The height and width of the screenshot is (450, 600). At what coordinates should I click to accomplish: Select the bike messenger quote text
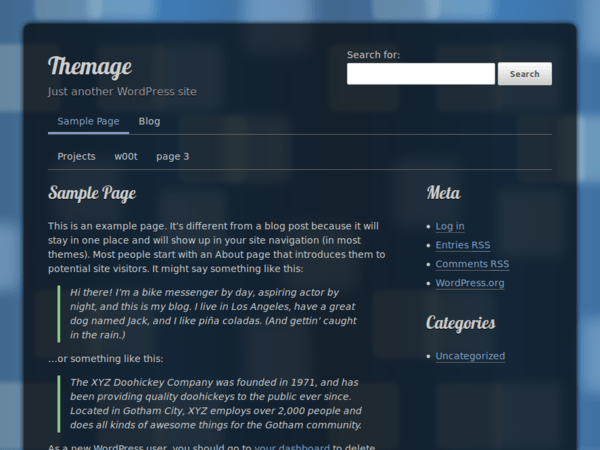[x=213, y=313]
